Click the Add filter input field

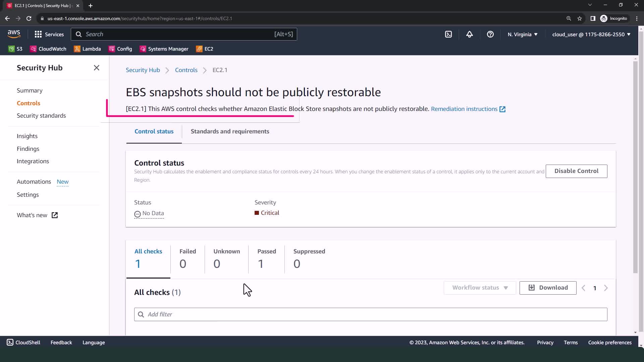[x=370, y=314]
